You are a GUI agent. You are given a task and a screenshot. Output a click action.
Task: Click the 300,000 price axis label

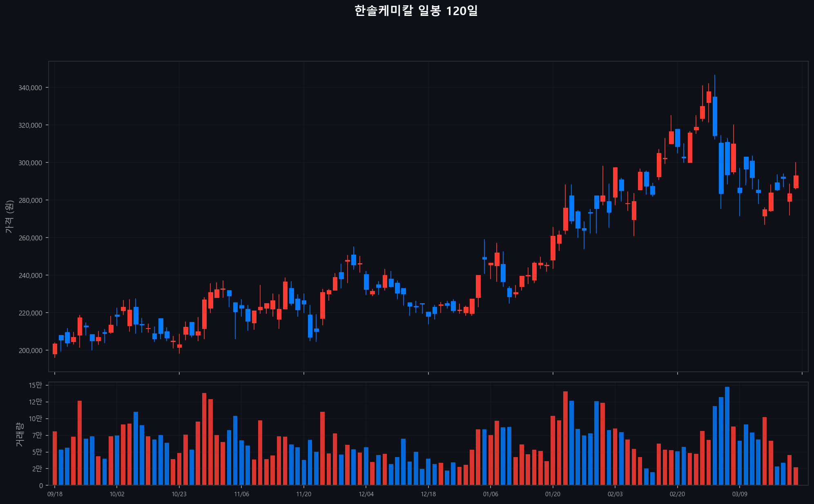click(x=30, y=163)
